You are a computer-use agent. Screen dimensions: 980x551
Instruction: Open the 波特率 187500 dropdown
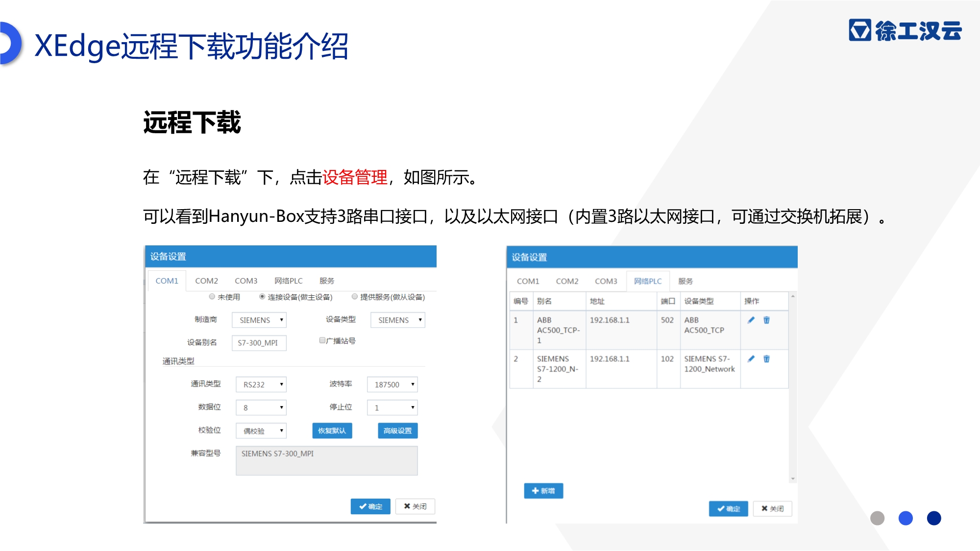click(x=392, y=384)
